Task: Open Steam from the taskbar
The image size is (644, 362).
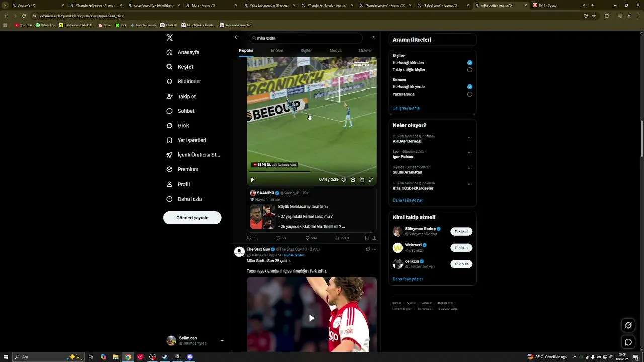Action: (x=165, y=357)
